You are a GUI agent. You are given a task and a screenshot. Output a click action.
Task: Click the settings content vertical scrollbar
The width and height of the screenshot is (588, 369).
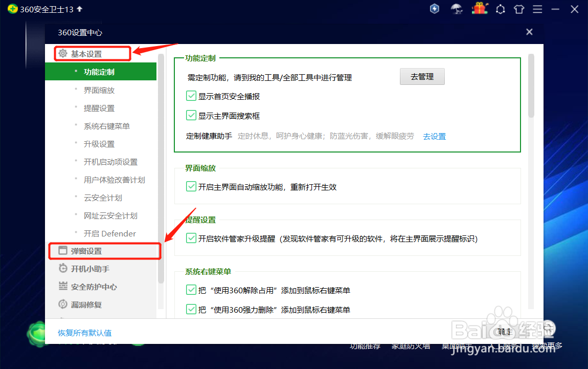click(531, 86)
